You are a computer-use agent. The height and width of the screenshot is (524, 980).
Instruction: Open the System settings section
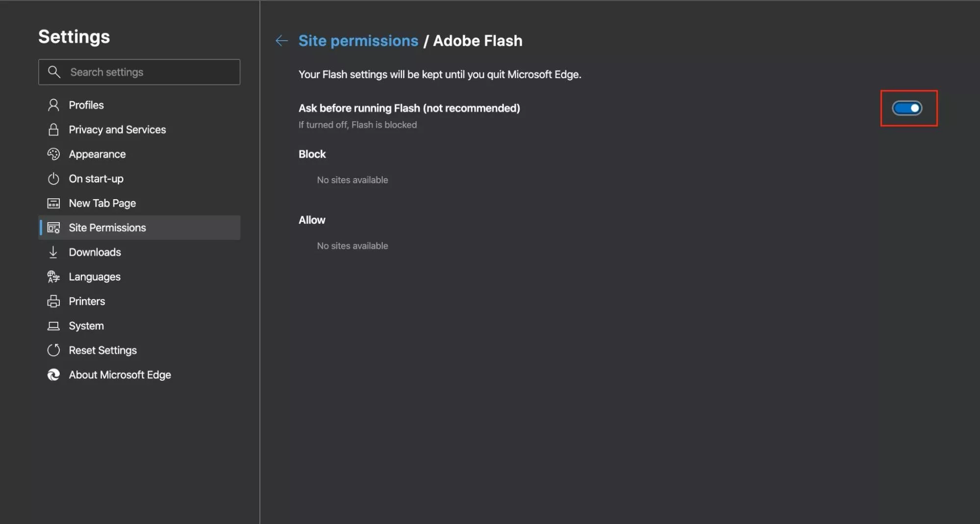[86, 326]
